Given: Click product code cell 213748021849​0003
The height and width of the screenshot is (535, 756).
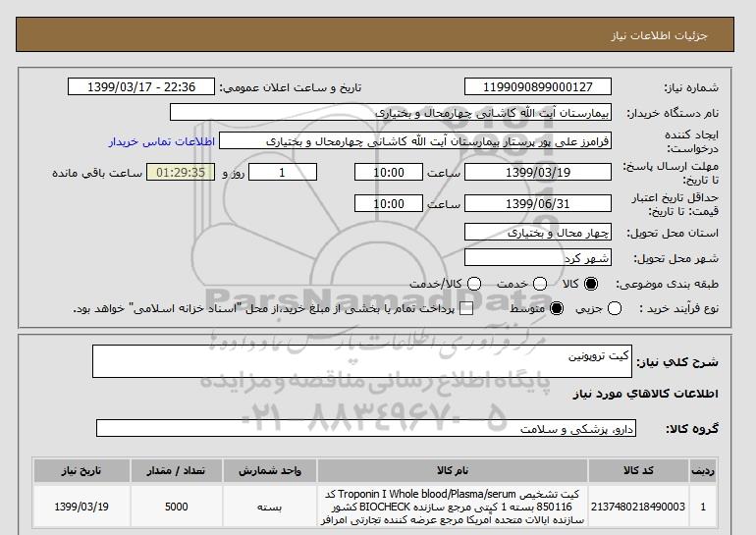Looking at the screenshot, I should tap(638, 507).
